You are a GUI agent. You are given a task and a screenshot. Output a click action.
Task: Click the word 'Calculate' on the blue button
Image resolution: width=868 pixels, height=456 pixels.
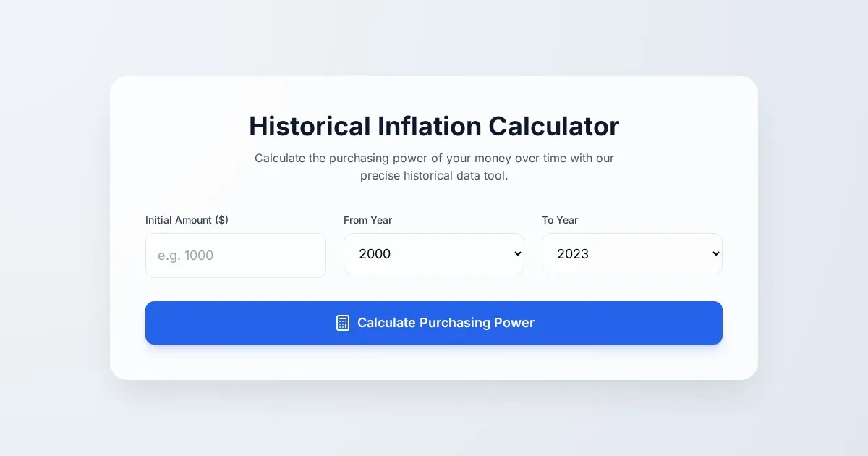click(386, 323)
